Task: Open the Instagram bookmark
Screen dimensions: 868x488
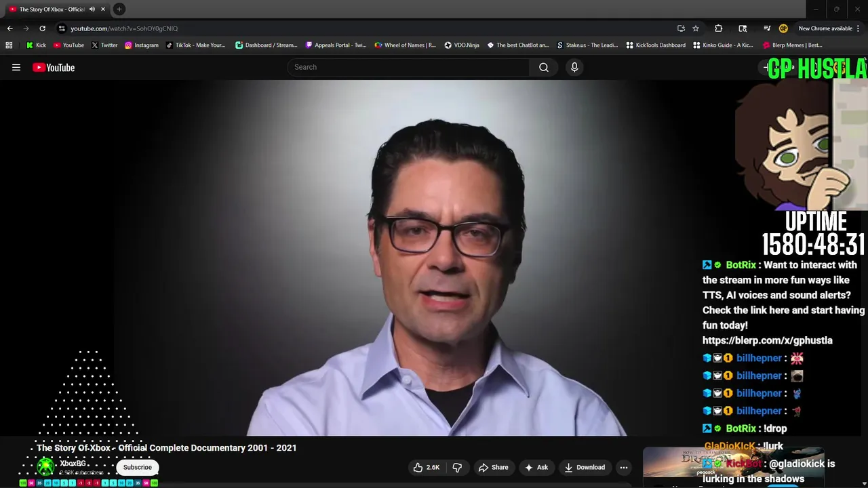Action: 141,45
